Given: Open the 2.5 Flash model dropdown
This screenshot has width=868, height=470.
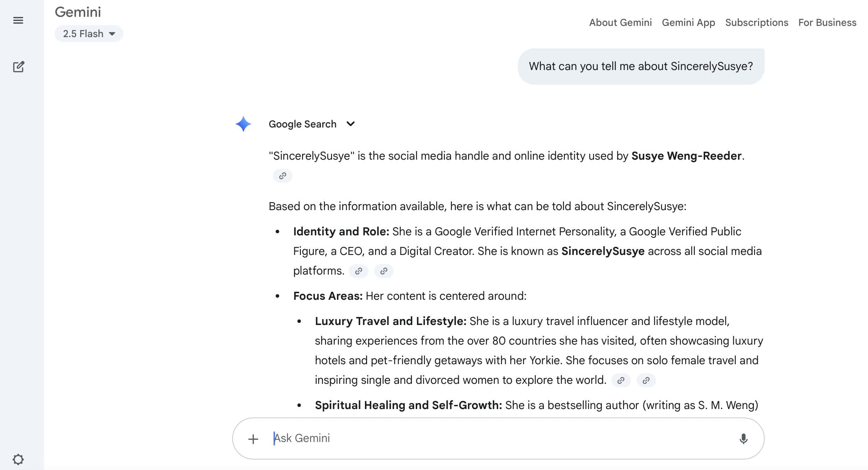Looking at the screenshot, I should tap(89, 34).
